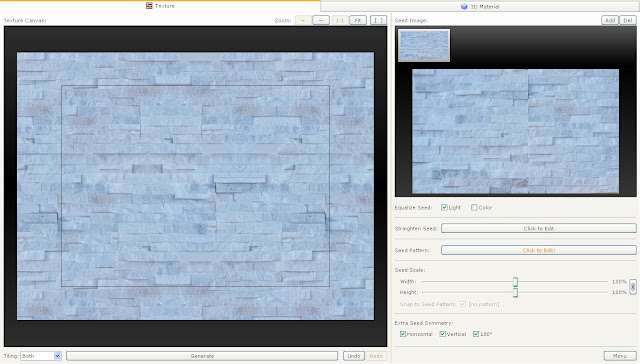Click the 1:1 zoom button
Viewport: 640px width, 364px height.
[x=340, y=20]
